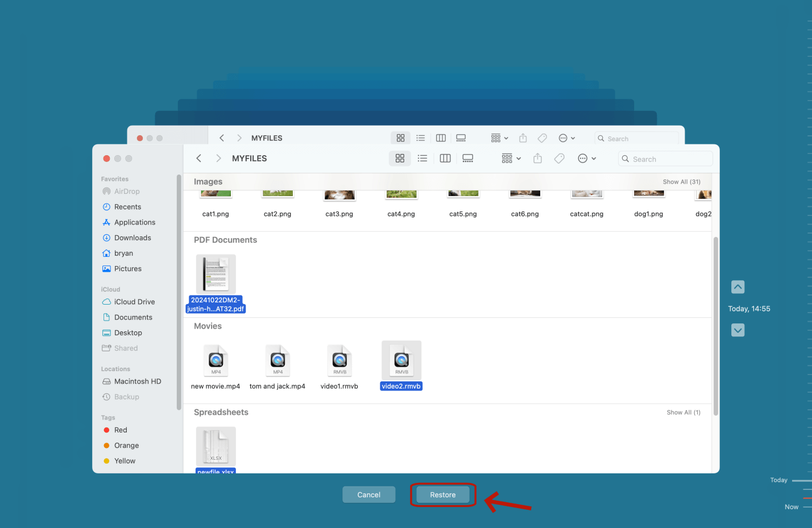
Task: Click the down chevron to browse newer backups
Action: [738, 330]
